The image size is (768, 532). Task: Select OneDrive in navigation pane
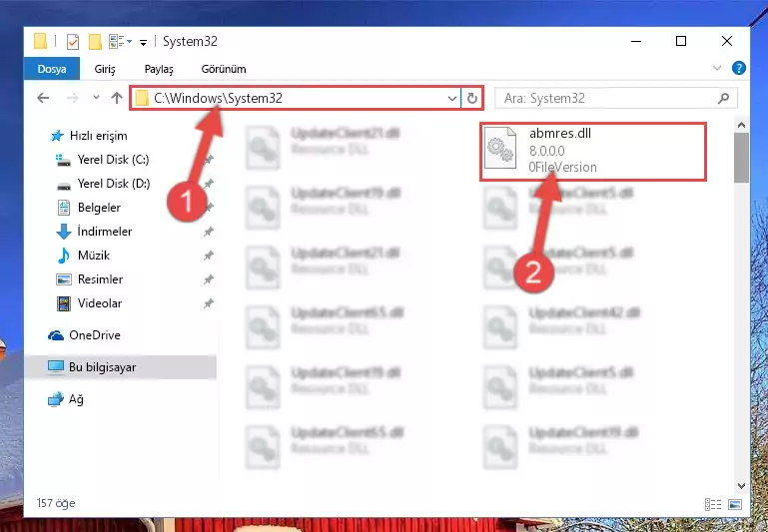(95, 335)
